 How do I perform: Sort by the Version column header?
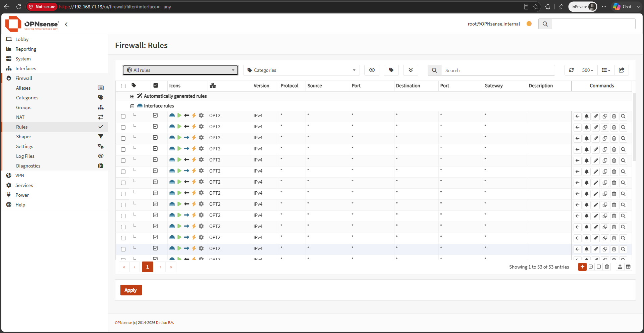pyautogui.click(x=261, y=86)
